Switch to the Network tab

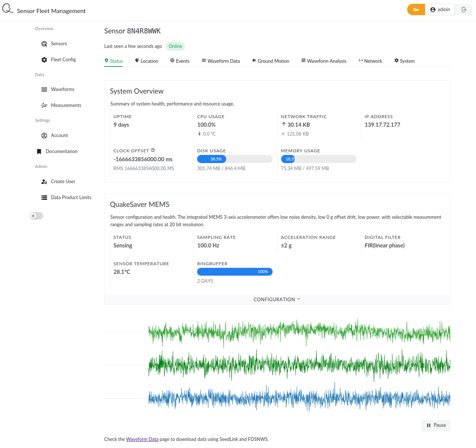point(370,61)
